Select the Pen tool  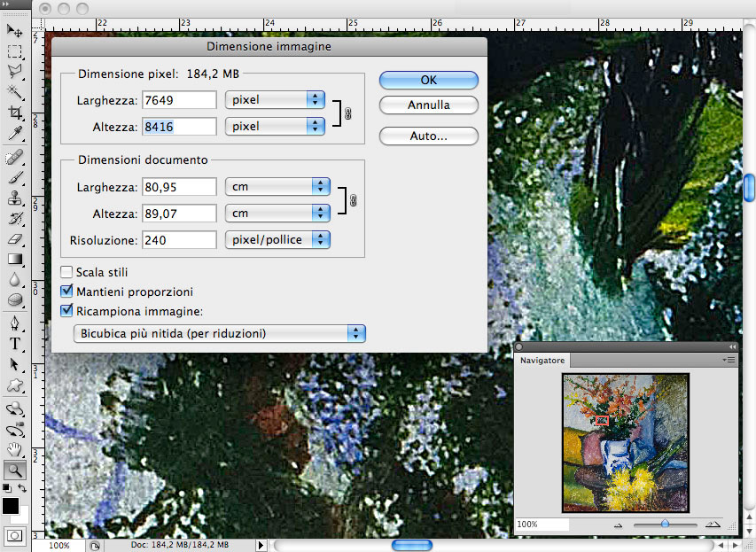click(x=14, y=323)
